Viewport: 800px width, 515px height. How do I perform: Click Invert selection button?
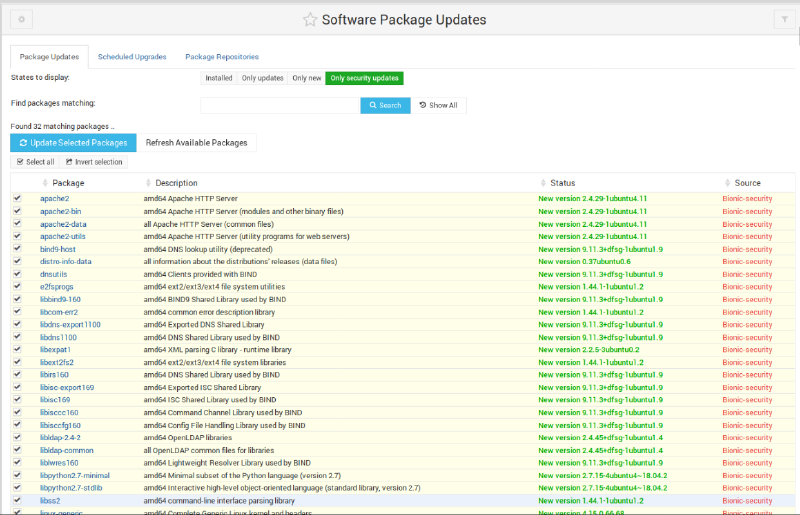tap(94, 162)
